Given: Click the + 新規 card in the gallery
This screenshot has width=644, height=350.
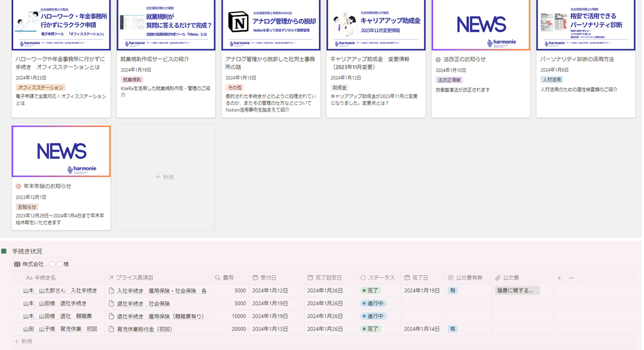Looking at the screenshot, I should click(165, 177).
